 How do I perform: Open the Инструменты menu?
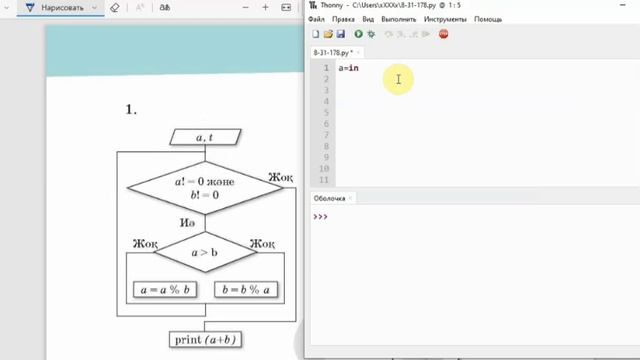click(445, 19)
